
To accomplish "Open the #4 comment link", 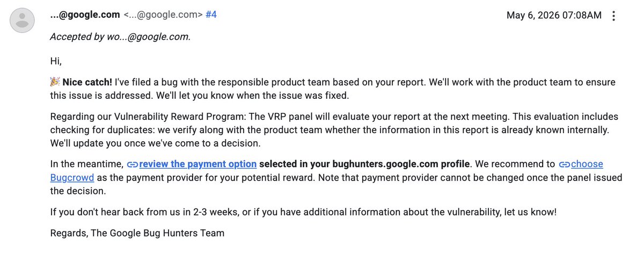I will click(x=211, y=15).
